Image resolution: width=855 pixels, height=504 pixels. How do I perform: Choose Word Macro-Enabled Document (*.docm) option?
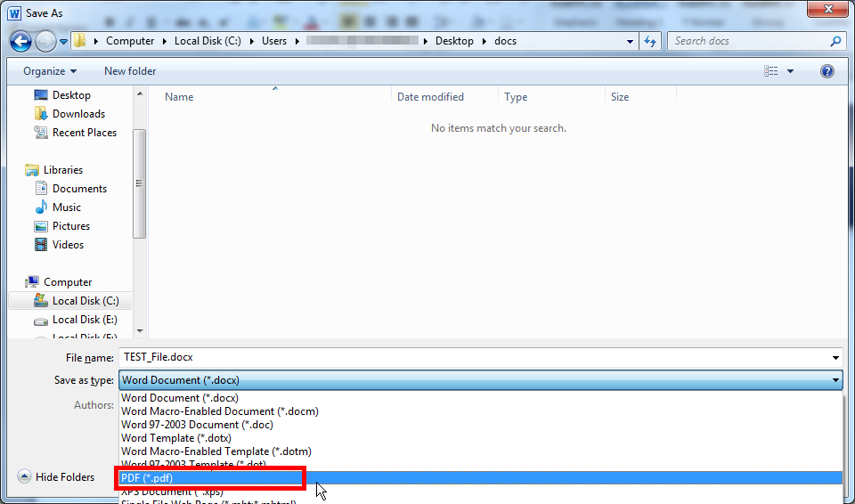pos(219,411)
